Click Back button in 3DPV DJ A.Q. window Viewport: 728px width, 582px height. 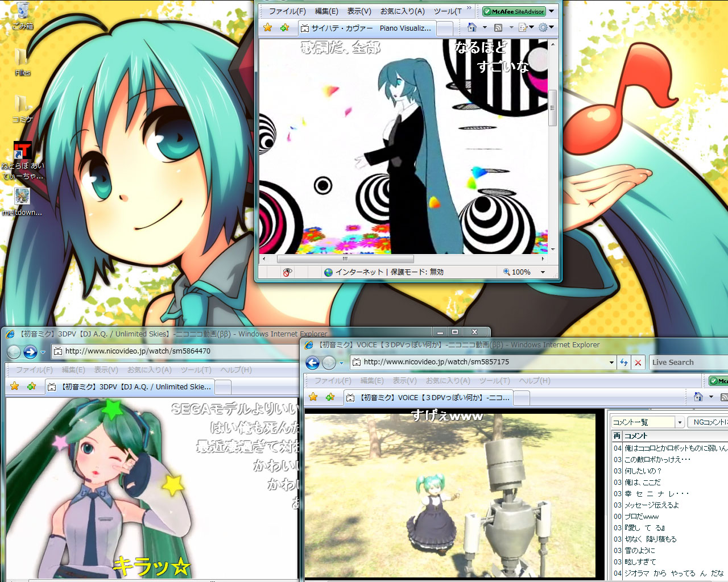[14, 352]
